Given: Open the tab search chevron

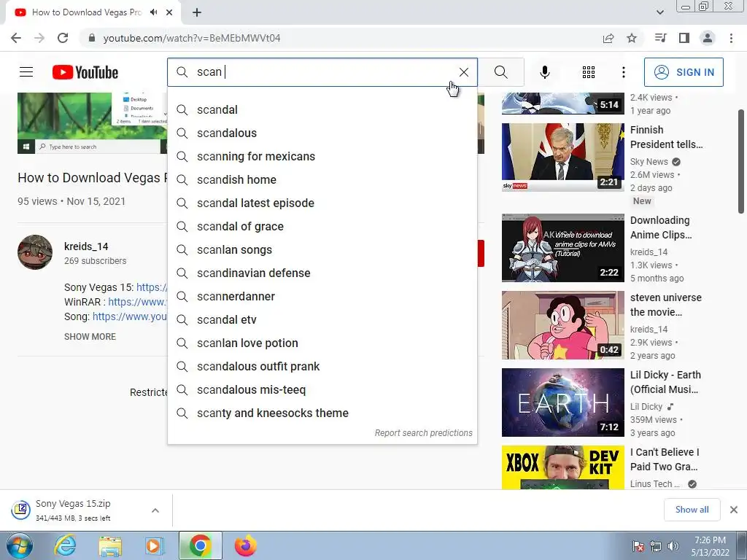Looking at the screenshot, I should [659, 12].
